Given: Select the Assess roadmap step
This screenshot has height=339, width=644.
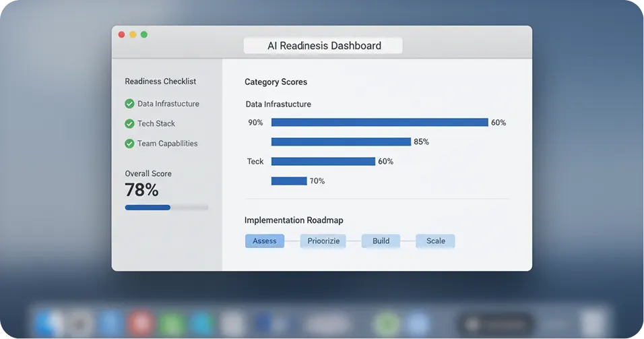Looking at the screenshot, I should click(265, 241).
